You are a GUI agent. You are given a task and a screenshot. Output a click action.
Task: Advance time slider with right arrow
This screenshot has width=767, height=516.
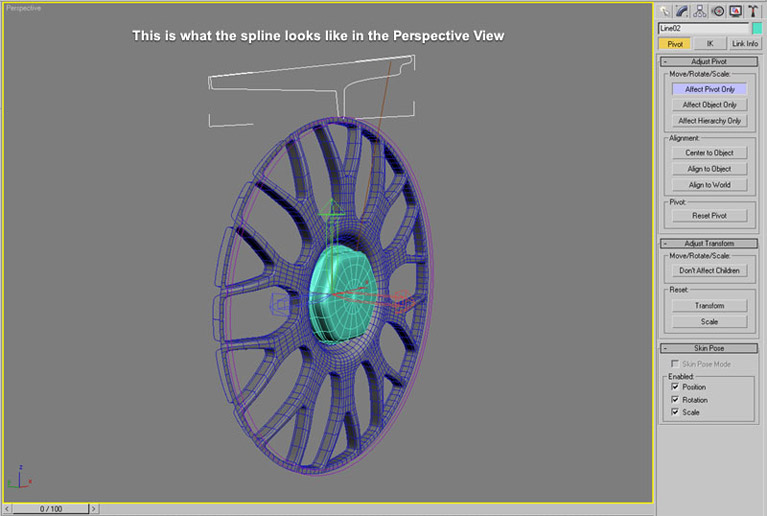tap(94, 509)
